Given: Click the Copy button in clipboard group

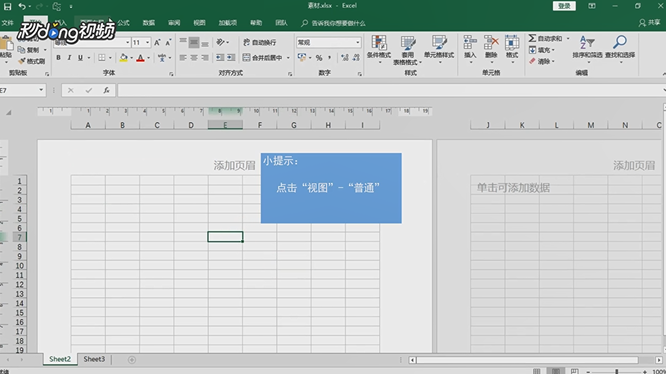Looking at the screenshot, I should point(28,50).
